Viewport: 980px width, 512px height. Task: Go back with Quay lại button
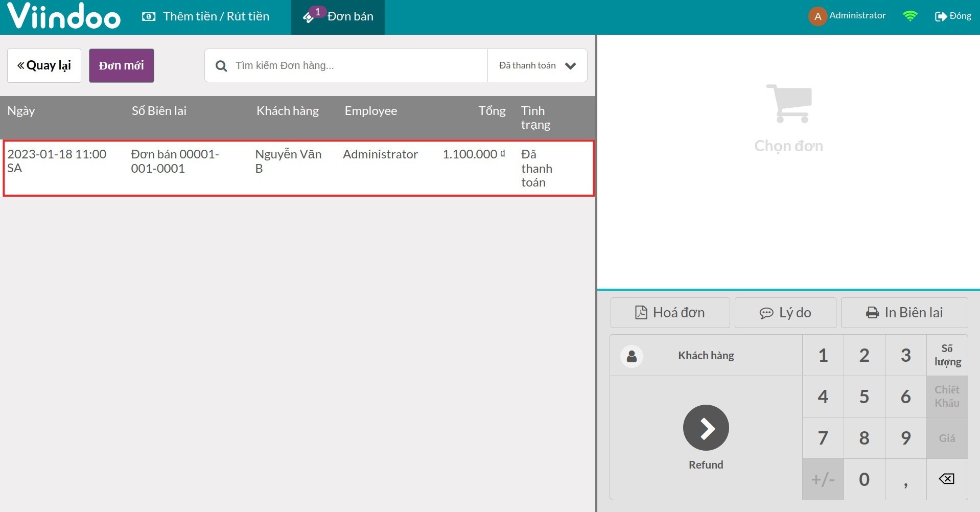44,65
